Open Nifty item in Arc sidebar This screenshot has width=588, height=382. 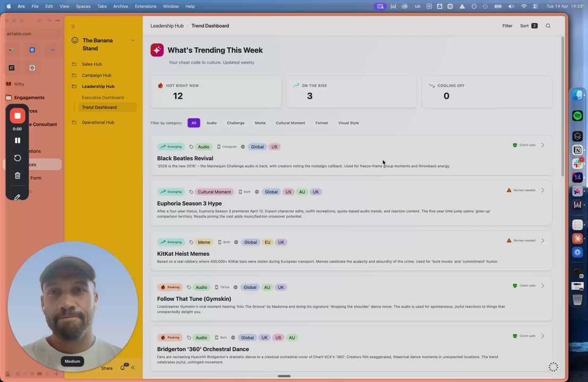pos(19,84)
